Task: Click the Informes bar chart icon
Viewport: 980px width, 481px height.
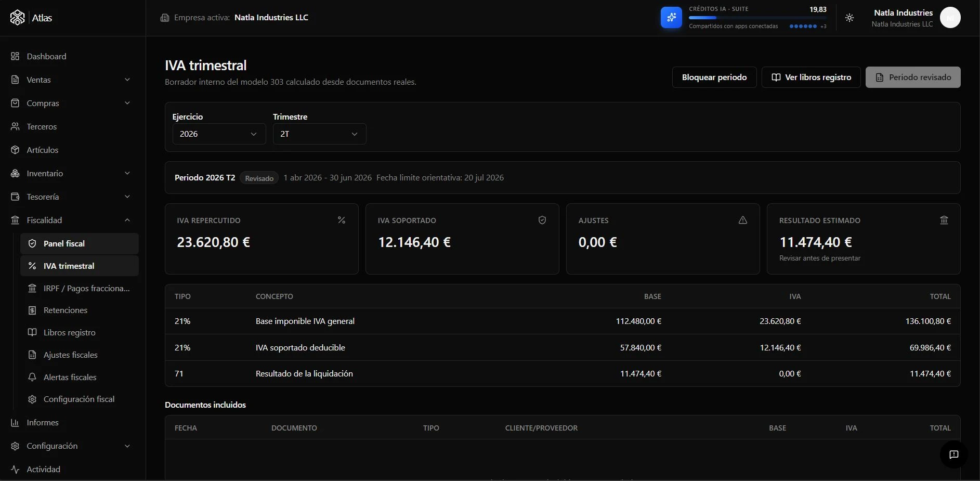Action: click(x=15, y=422)
